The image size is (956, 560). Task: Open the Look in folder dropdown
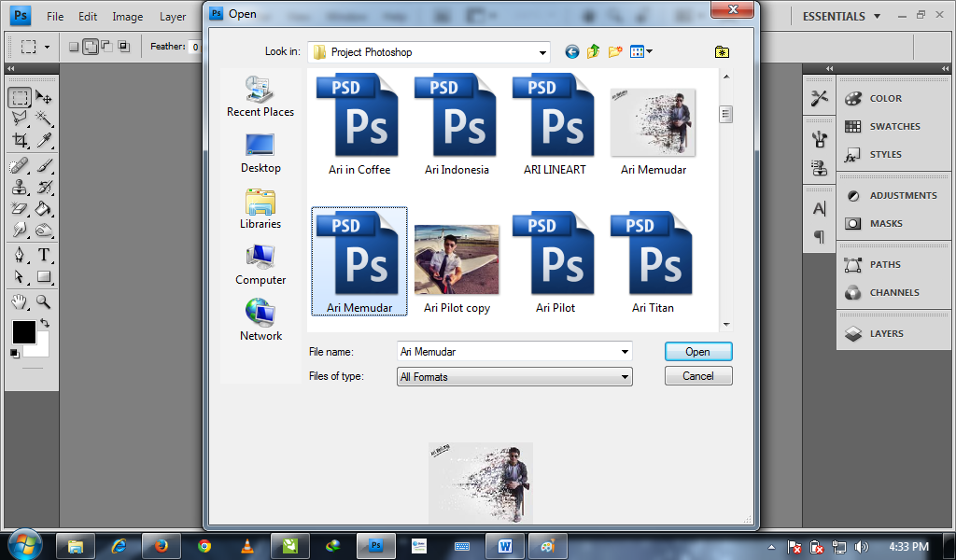(542, 52)
